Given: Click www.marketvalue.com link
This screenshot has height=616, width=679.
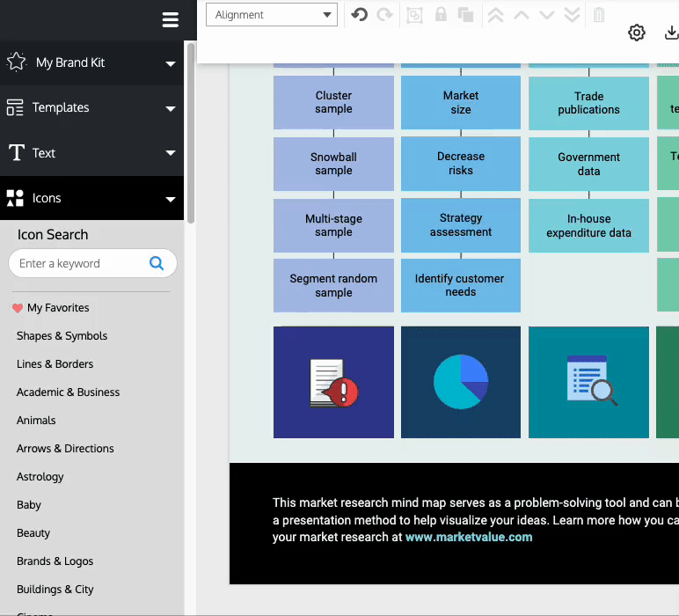Looking at the screenshot, I should 469,537.
